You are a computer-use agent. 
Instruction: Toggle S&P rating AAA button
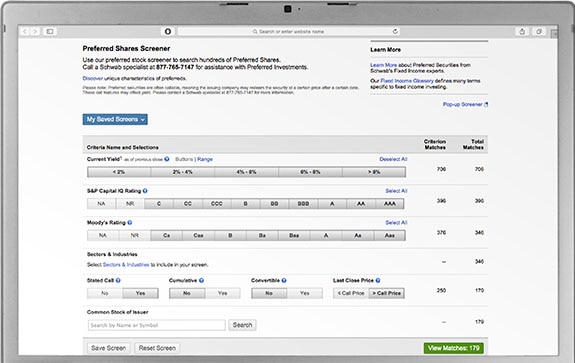390,204
